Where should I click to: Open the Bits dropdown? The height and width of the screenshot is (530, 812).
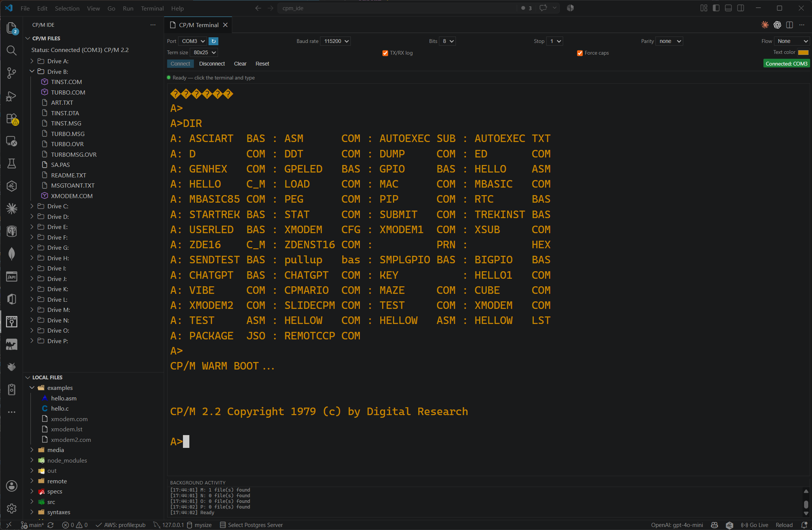[448, 41]
